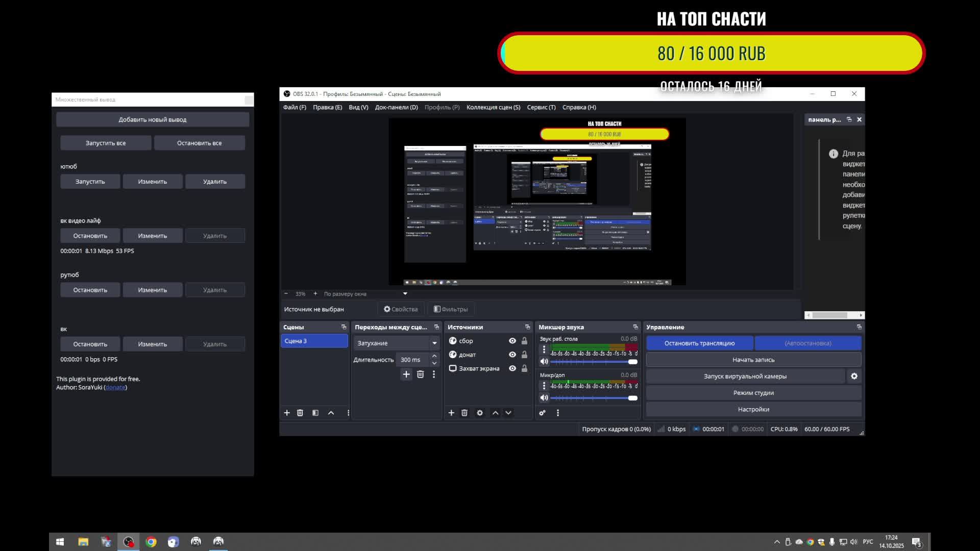Open virtual camera settings gear
Viewport: 980px width, 551px height.
pyautogui.click(x=854, y=376)
